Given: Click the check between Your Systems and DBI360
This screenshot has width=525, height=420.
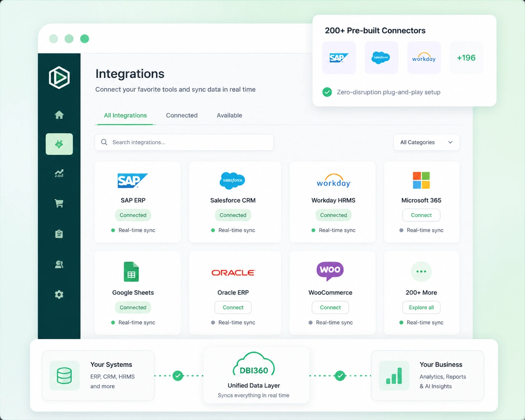Looking at the screenshot, I should tap(178, 375).
